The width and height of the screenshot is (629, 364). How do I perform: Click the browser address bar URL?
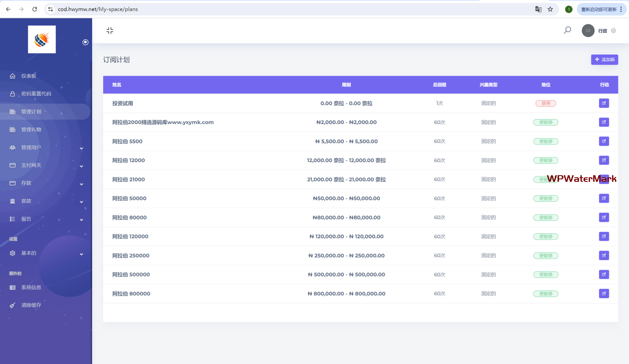point(98,9)
